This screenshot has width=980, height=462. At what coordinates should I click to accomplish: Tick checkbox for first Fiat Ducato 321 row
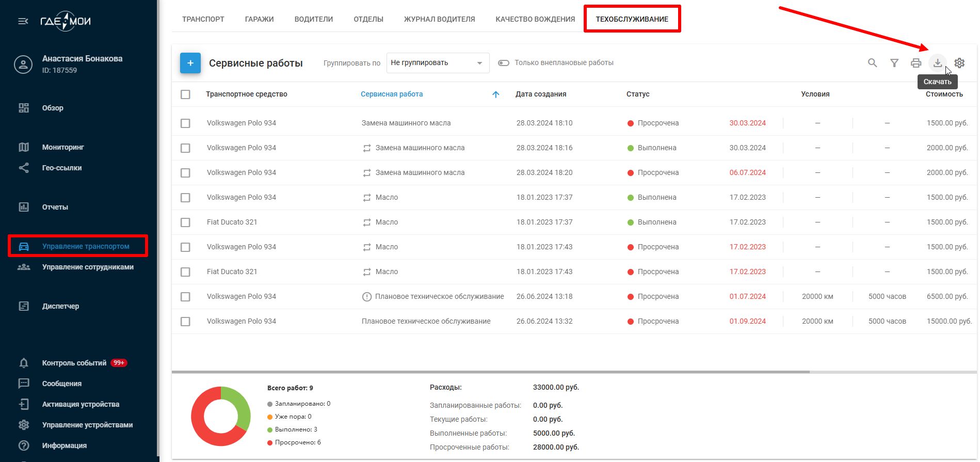pos(185,222)
